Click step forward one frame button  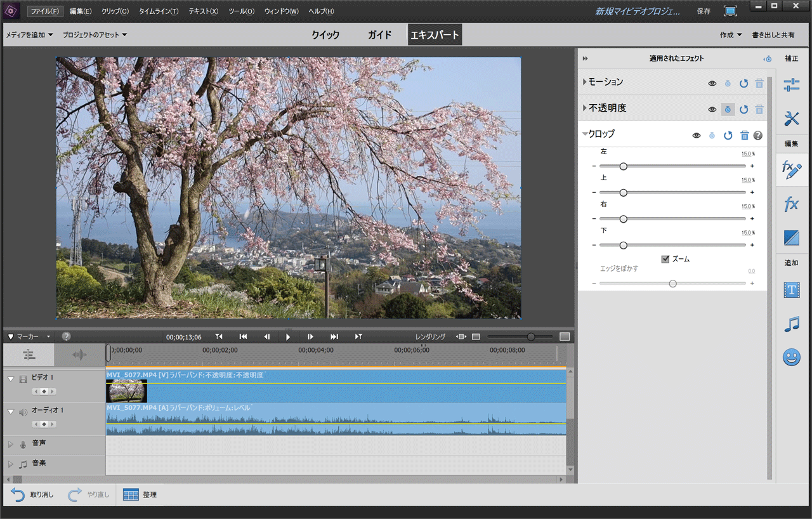[x=310, y=336]
